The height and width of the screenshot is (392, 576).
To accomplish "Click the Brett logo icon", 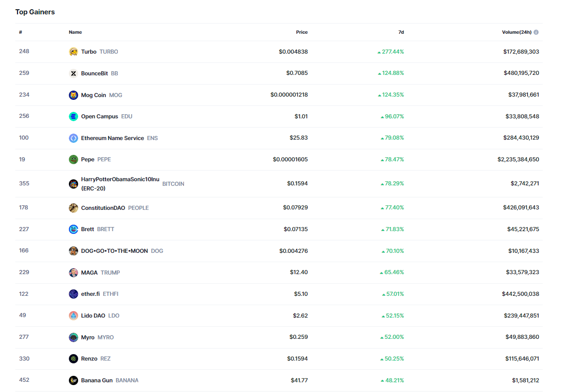I will pyautogui.click(x=73, y=229).
